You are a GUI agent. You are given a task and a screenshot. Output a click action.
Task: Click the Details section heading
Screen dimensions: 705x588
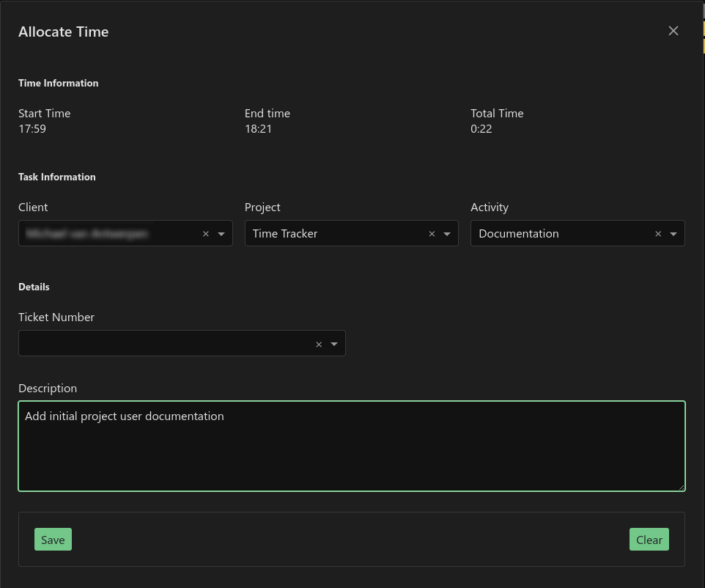tap(34, 287)
